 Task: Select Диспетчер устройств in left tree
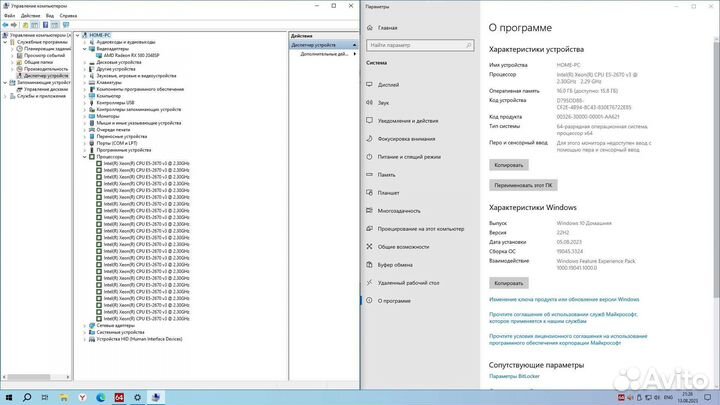(x=46, y=76)
